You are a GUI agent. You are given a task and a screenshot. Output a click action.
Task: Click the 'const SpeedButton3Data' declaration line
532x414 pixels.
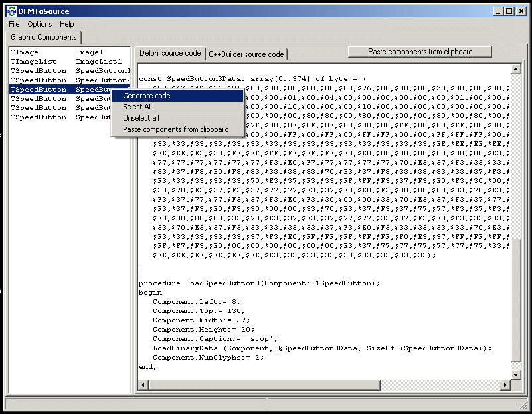[252, 79]
